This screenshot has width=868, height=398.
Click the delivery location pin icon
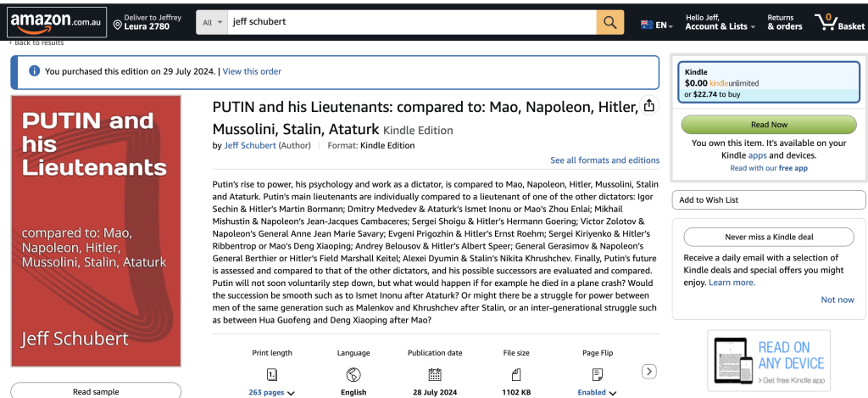point(119,26)
